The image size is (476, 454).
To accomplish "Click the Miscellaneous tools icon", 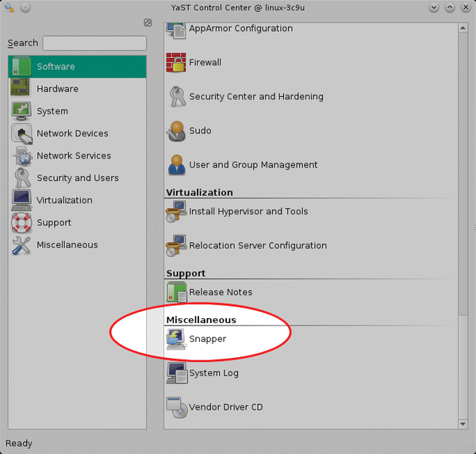I will [x=21, y=245].
